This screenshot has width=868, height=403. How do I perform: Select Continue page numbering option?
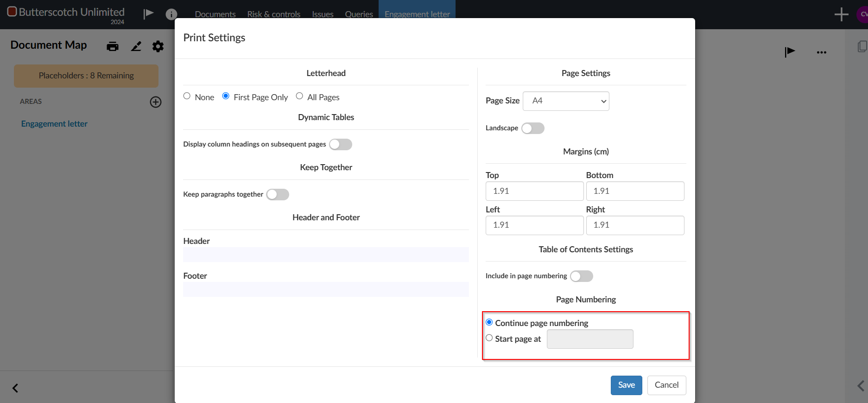(x=489, y=322)
